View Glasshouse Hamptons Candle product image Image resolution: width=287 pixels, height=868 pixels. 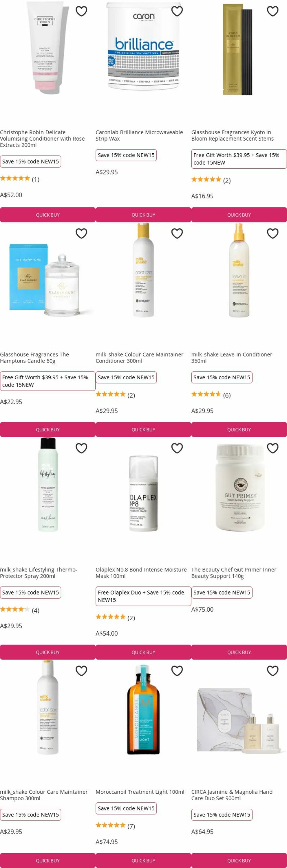coord(47,280)
